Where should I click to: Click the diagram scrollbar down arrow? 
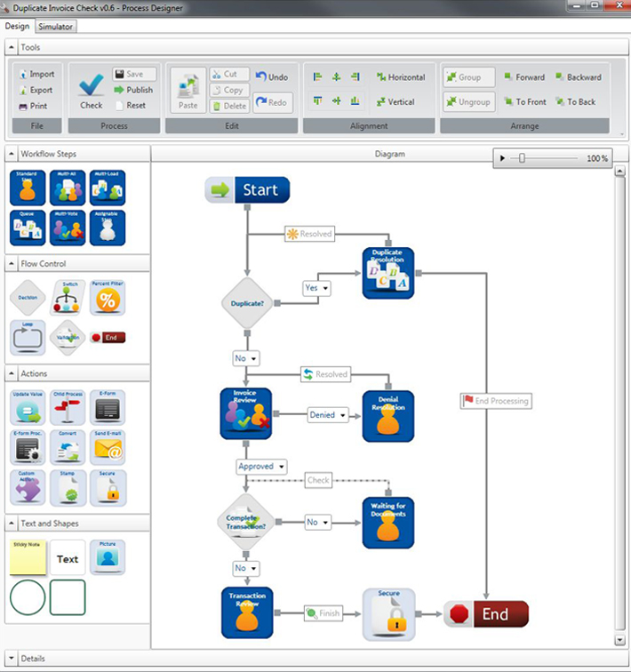click(619, 641)
